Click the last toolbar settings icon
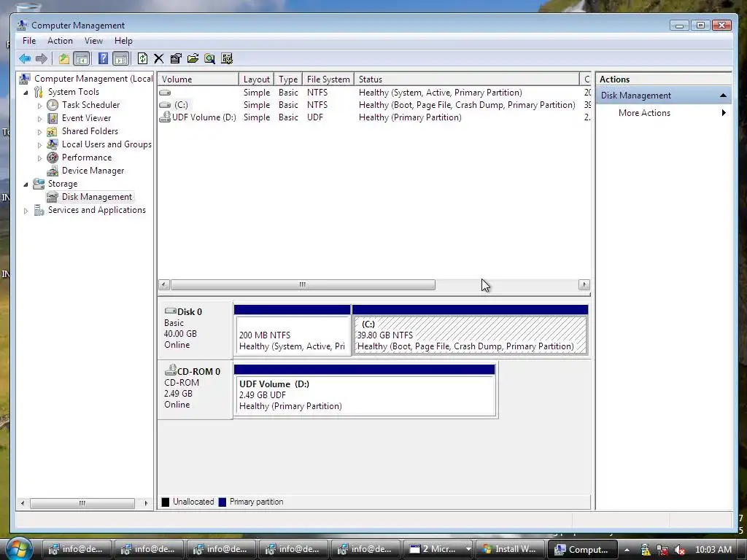 pyautogui.click(x=227, y=58)
